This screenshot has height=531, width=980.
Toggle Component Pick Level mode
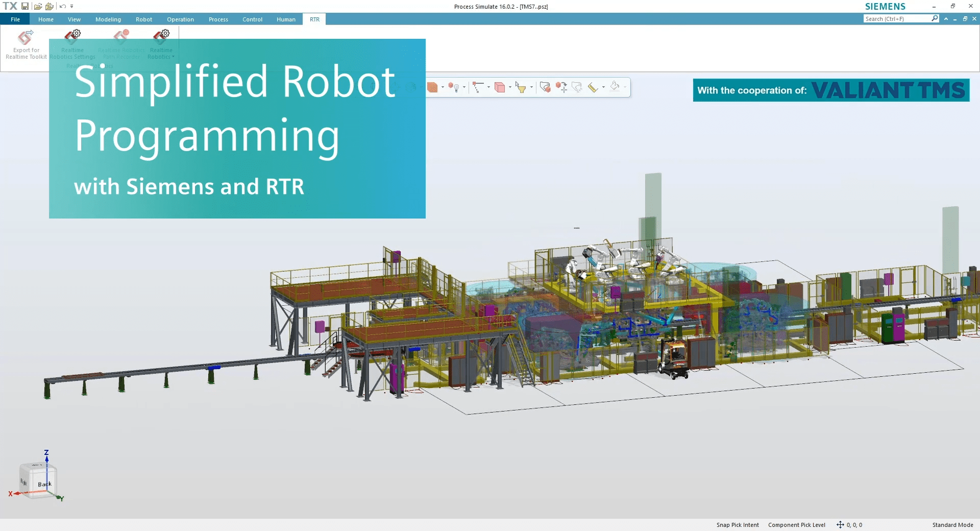click(x=797, y=525)
